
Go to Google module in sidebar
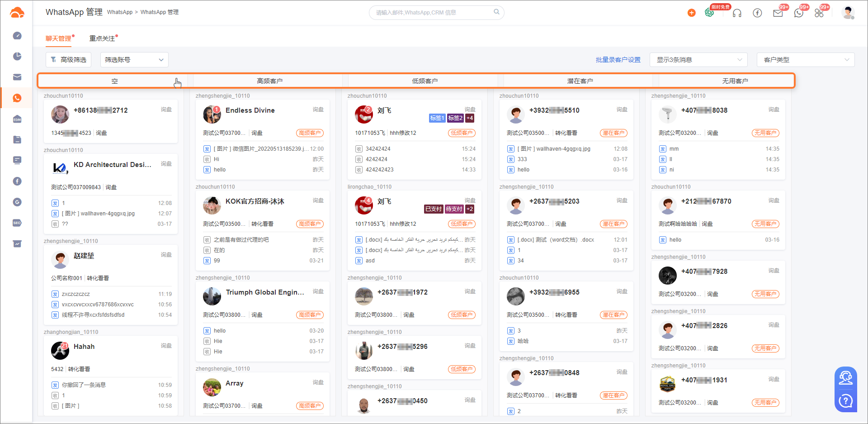(17, 202)
